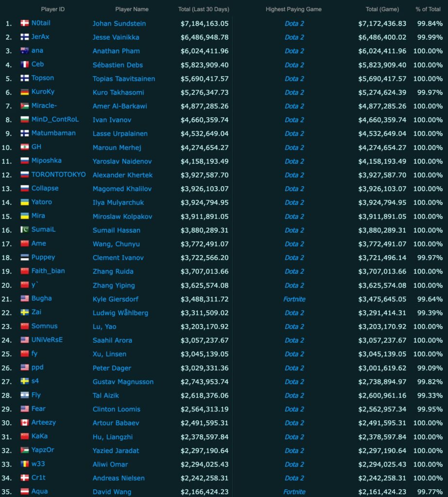Click the Player ID column header
This screenshot has width=448, height=497.
tap(52, 9)
